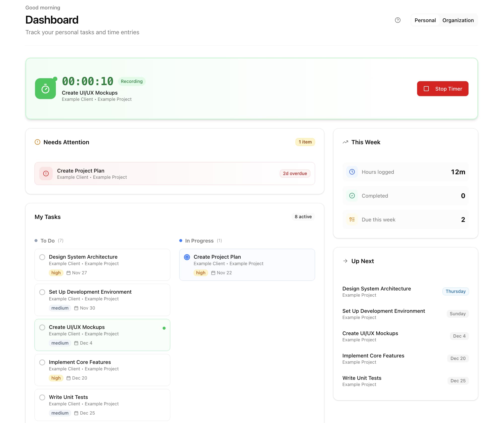Click the progress radio on Create Project Plan
The width and height of the screenshot is (504, 423).
(187, 257)
